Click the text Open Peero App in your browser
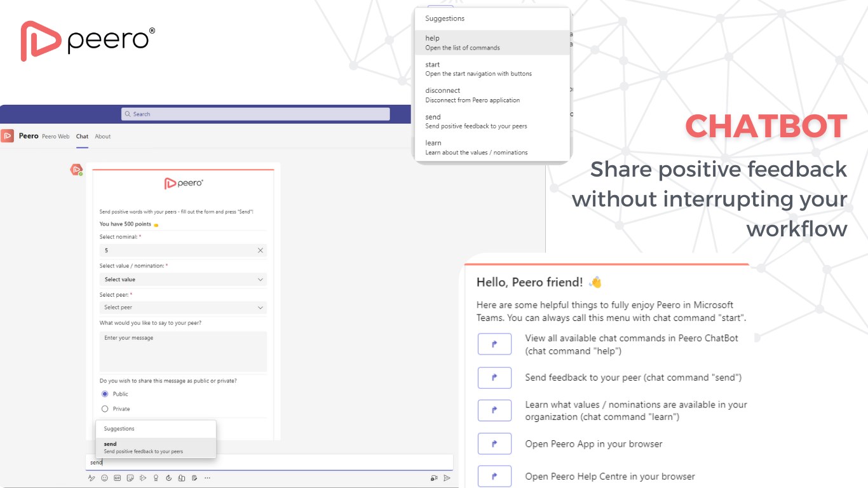The height and width of the screenshot is (488, 868). point(593,444)
